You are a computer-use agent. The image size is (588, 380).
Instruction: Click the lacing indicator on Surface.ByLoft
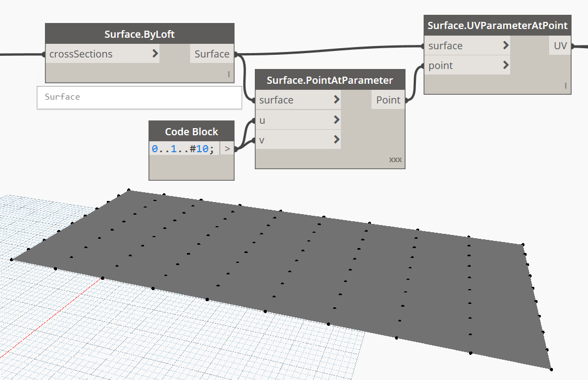[x=229, y=73]
